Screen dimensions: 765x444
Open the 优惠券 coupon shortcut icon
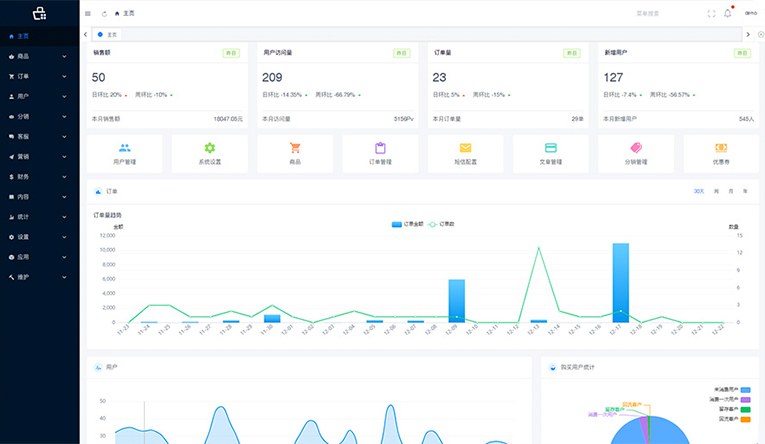[721, 147]
